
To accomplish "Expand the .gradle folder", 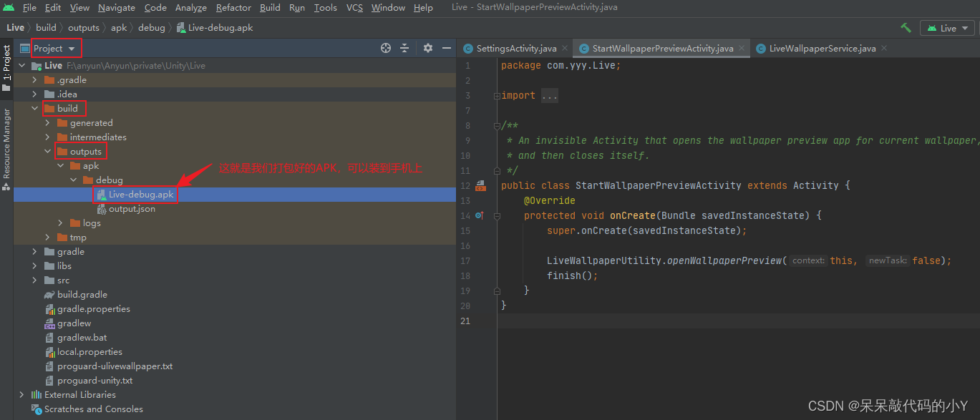I will 34,80.
